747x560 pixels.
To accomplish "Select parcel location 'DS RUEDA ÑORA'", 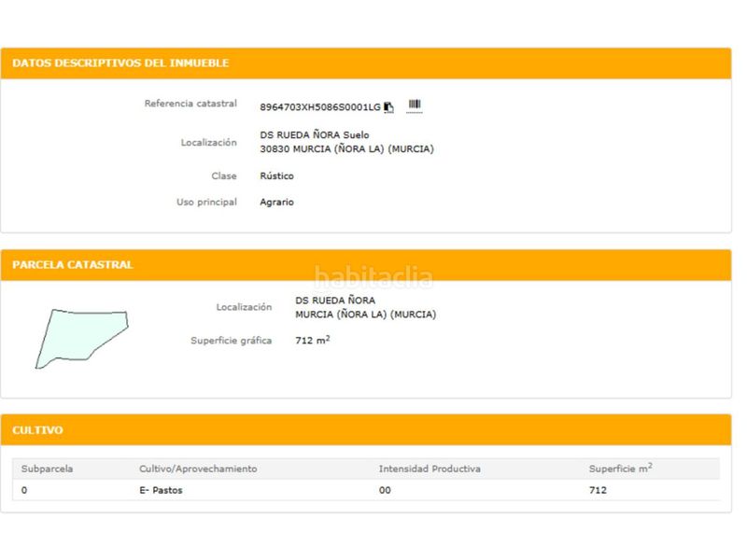I will pyautogui.click(x=335, y=301).
